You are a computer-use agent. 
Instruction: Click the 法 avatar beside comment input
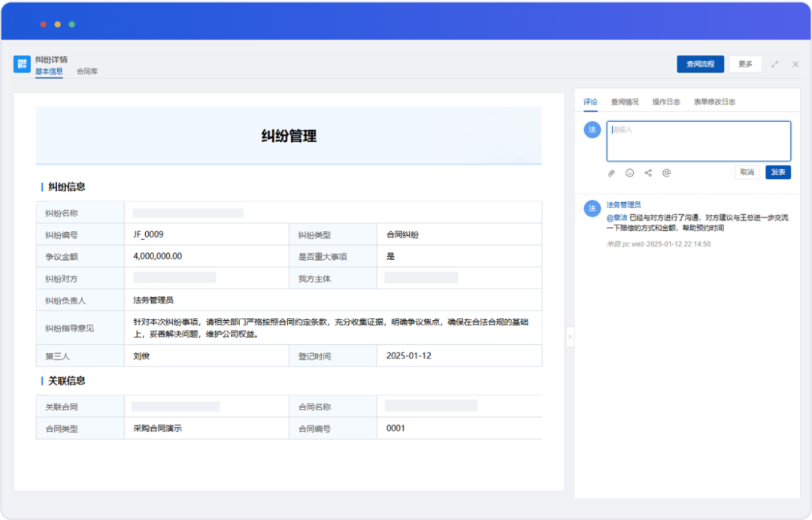(592, 129)
